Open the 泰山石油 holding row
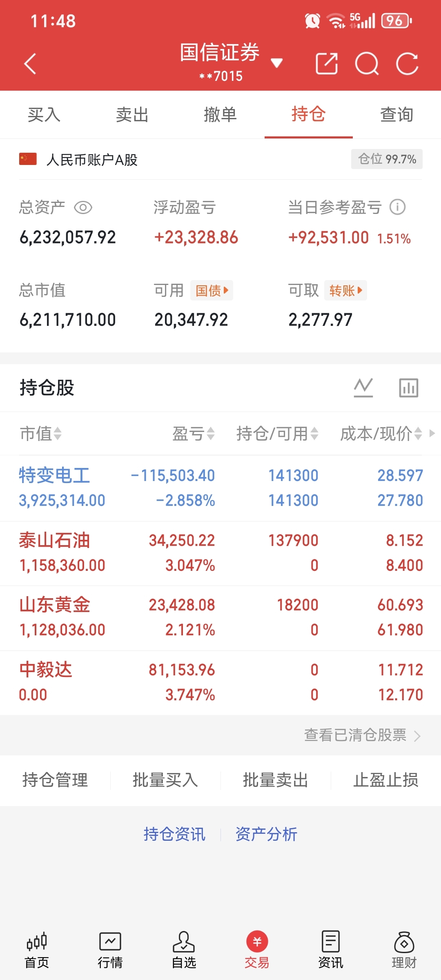The width and height of the screenshot is (441, 980). point(220,553)
